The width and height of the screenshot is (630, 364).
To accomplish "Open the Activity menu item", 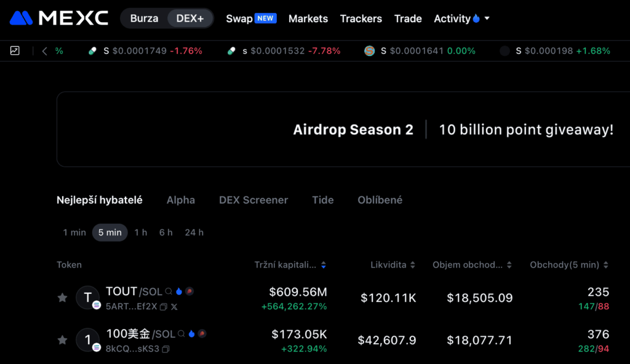I will coord(452,18).
